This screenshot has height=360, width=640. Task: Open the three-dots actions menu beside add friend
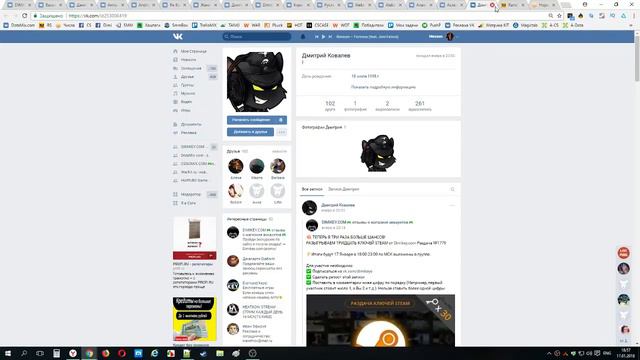281,132
